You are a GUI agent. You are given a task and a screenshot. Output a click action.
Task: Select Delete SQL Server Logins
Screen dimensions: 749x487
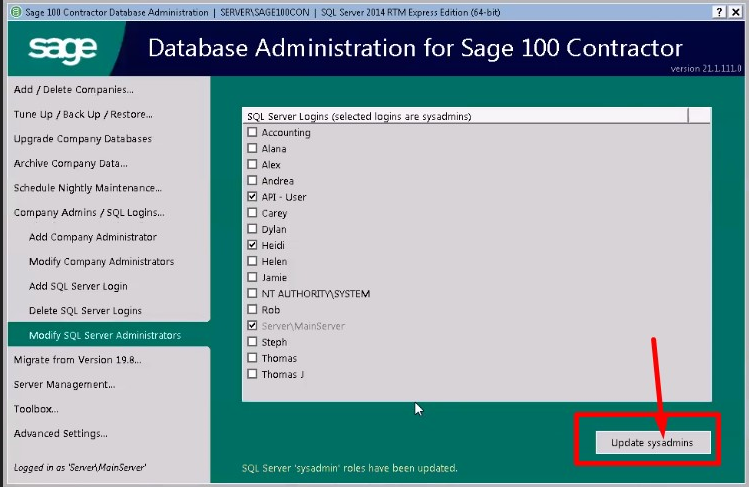point(86,311)
